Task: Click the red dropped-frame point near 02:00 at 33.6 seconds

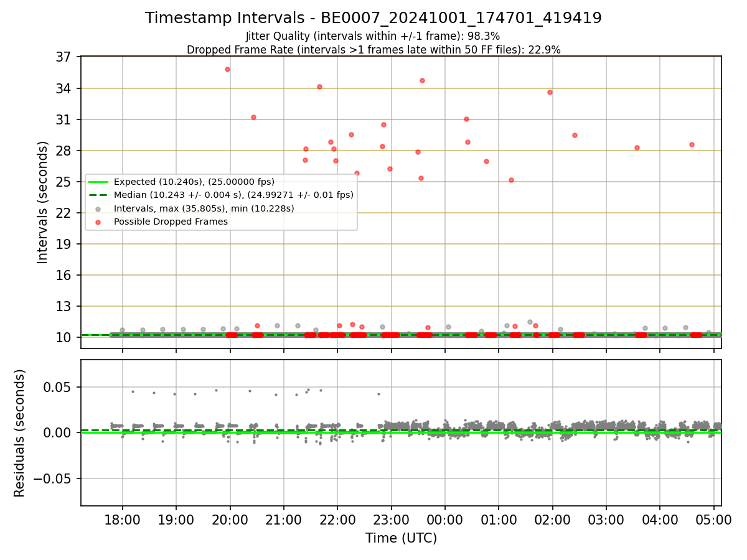Action: [550, 92]
